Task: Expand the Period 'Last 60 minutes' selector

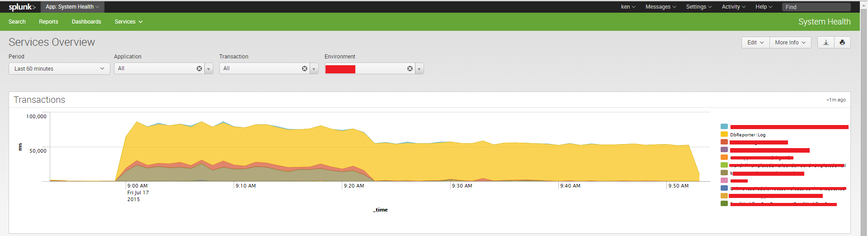Action: (x=59, y=69)
